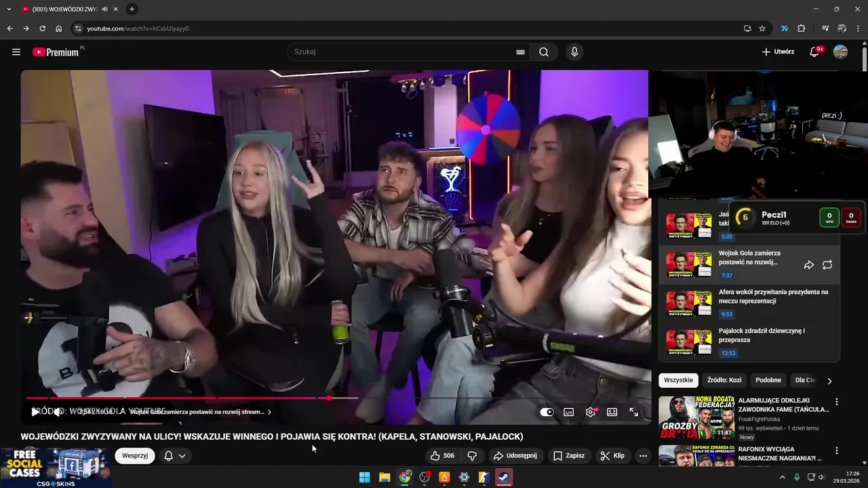Select the Źródło: Kozi filter chip
The image size is (868, 488).
point(724,380)
